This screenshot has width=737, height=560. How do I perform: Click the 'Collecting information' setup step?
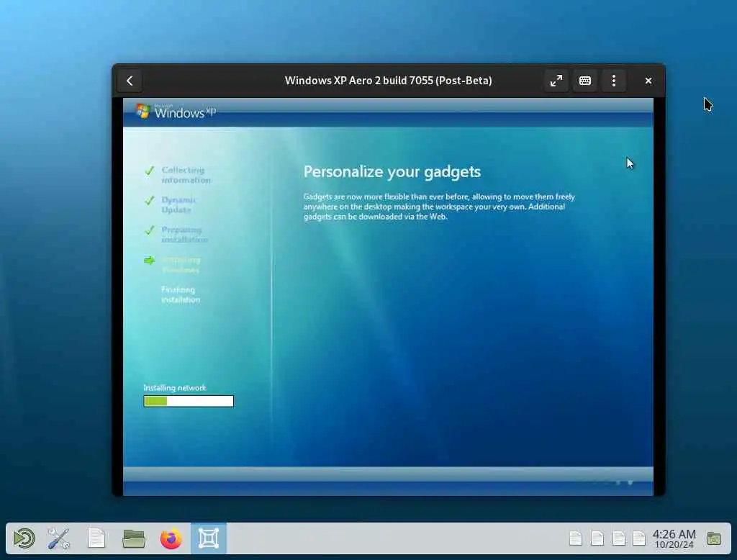(x=186, y=175)
